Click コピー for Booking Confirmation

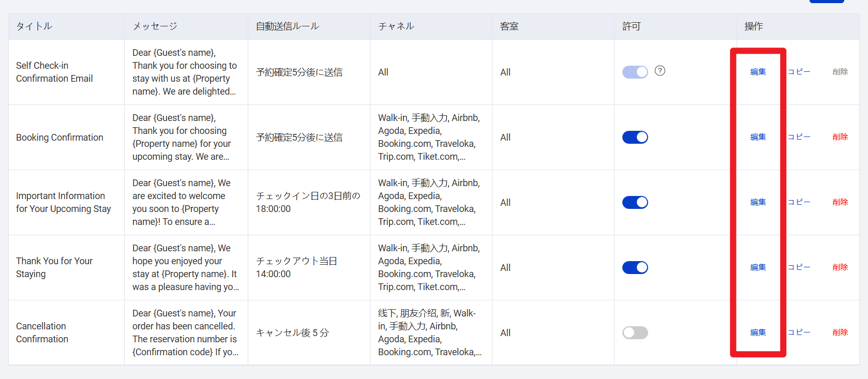(799, 137)
